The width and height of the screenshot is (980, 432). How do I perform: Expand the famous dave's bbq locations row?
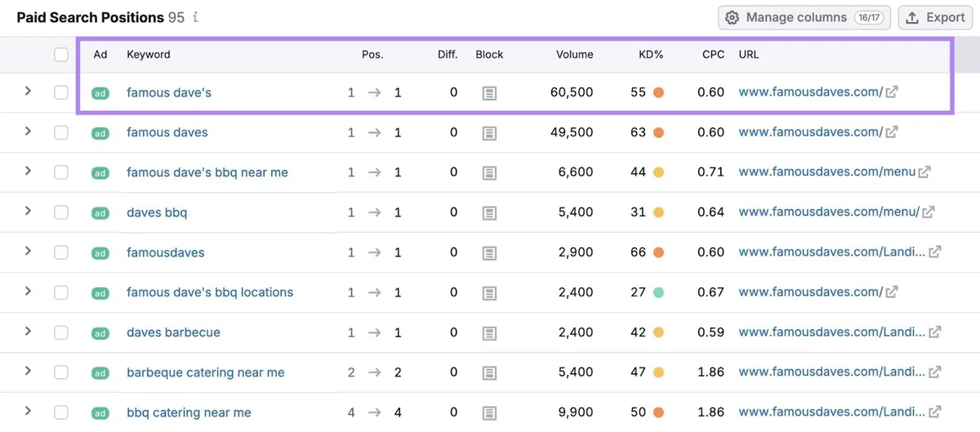28,291
